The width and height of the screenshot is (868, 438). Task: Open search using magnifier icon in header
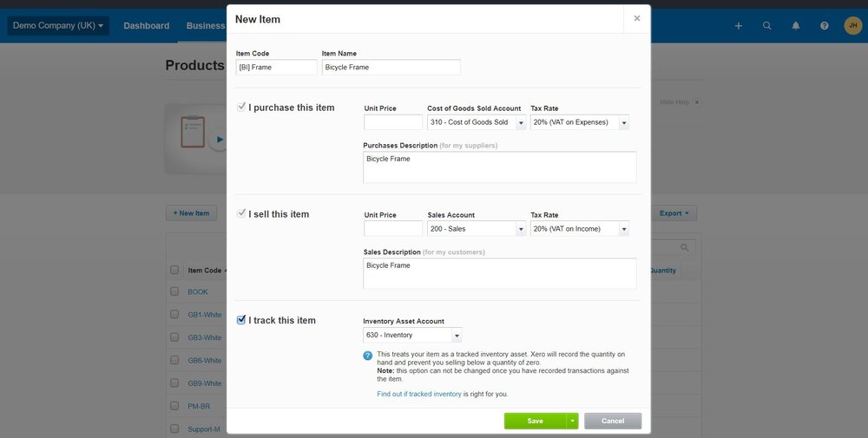[766, 26]
